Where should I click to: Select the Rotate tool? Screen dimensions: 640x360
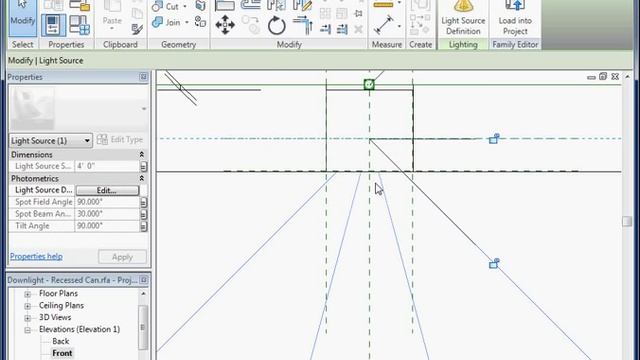[x=276, y=25]
